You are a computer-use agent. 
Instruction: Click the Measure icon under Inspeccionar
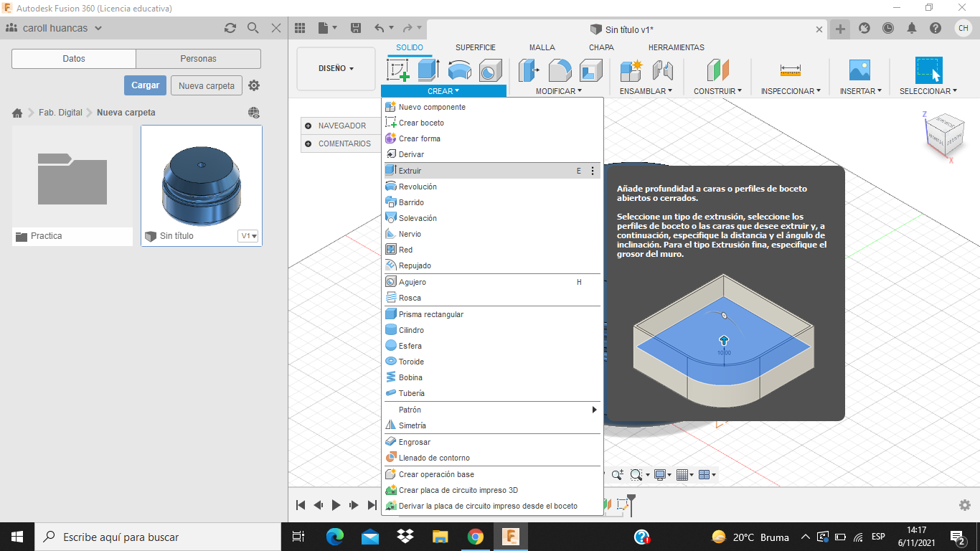click(790, 70)
